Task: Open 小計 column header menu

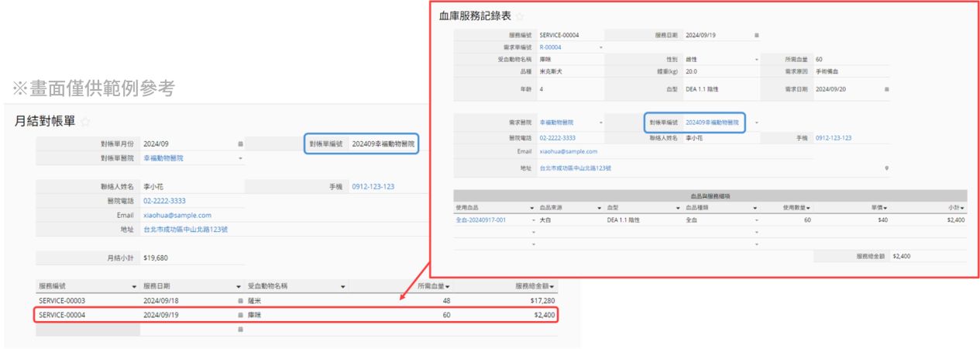Action: tap(964, 208)
